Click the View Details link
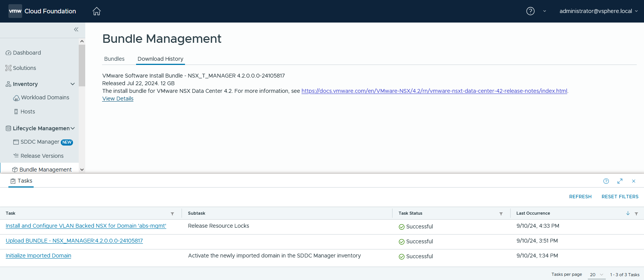The image size is (644, 280). (x=118, y=99)
